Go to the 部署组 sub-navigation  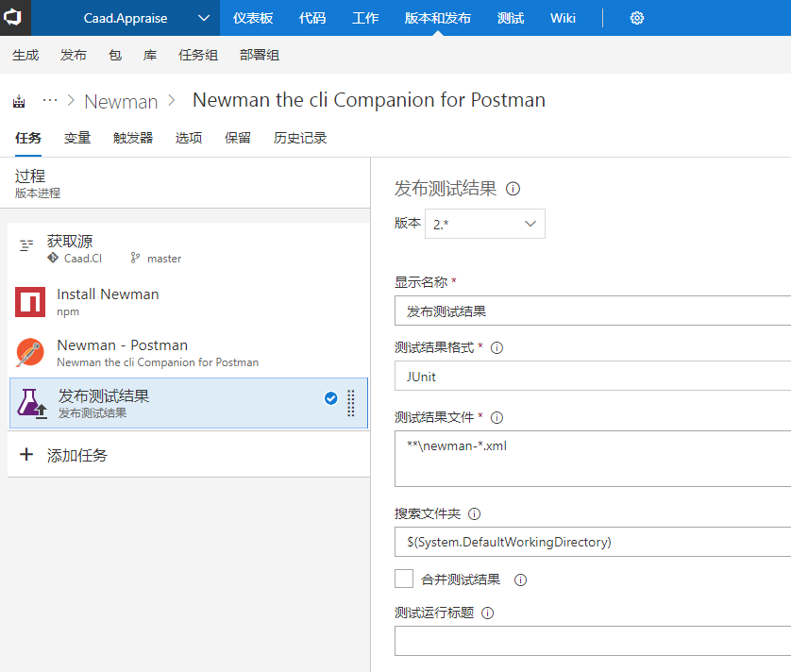click(x=260, y=55)
